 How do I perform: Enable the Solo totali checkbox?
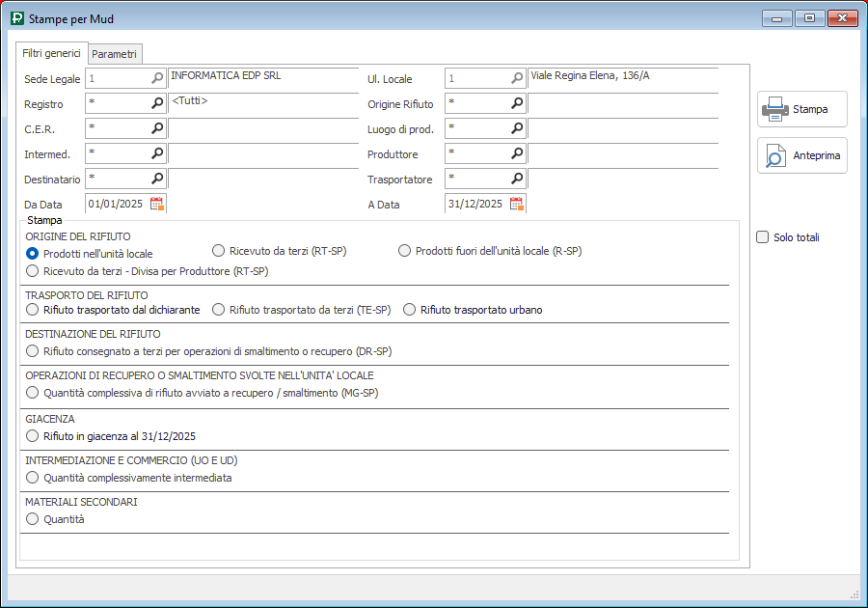(x=763, y=237)
